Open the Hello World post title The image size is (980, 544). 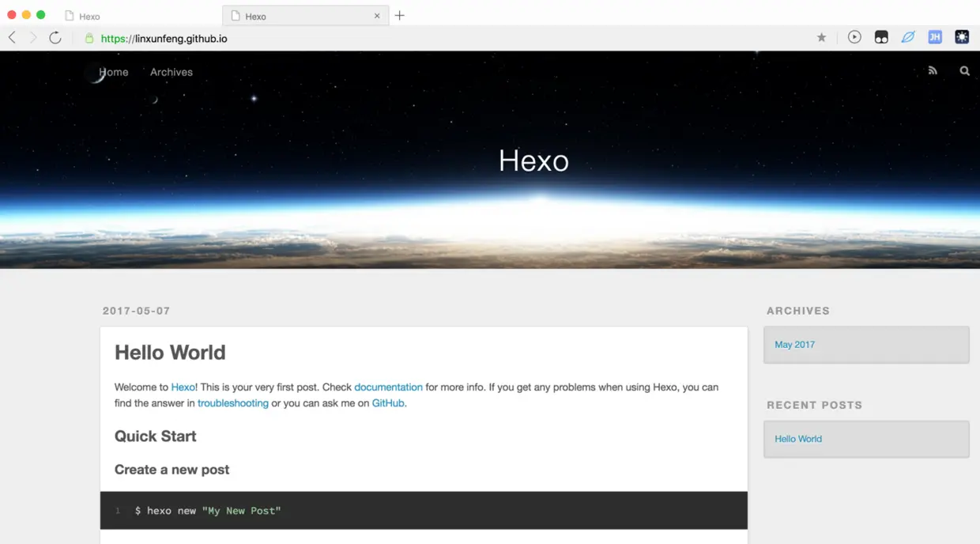[x=170, y=353]
